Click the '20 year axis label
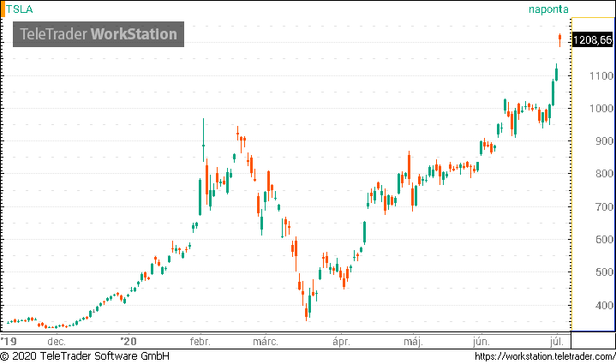The width and height of the screenshot is (616, 364). pyautogui.click(x=129, y=341)
